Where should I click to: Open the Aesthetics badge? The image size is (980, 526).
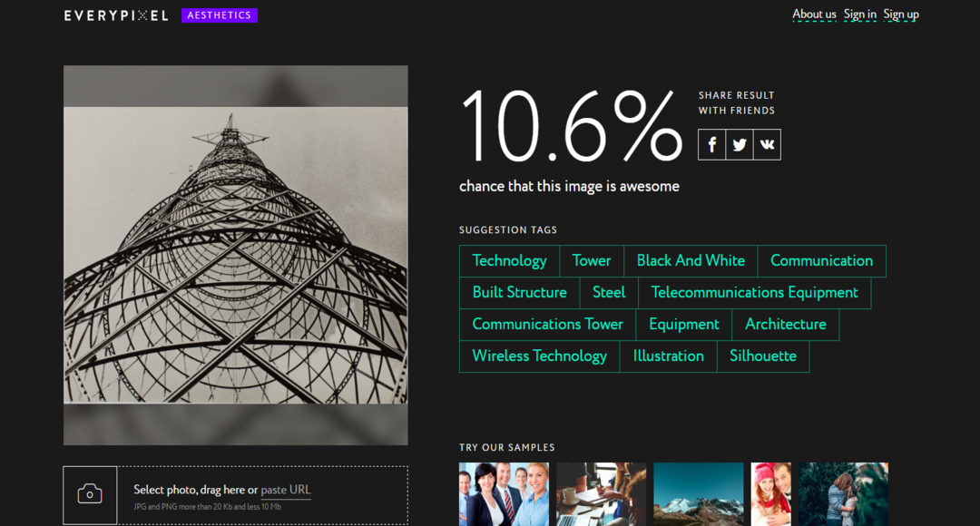tap(220, 15)
